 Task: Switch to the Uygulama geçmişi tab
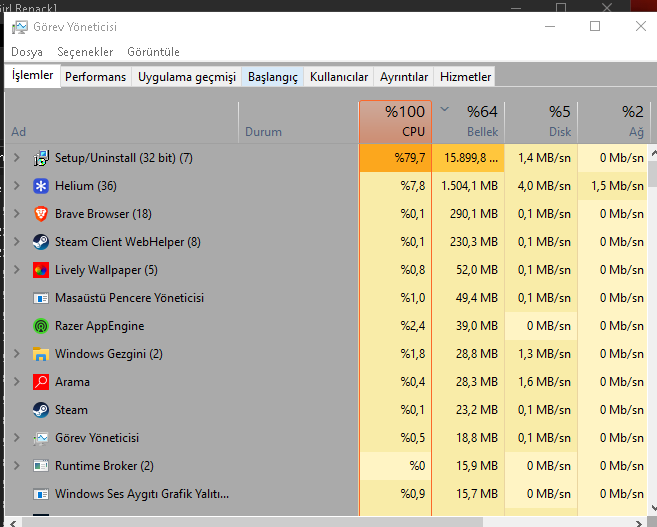click(187, 77)
